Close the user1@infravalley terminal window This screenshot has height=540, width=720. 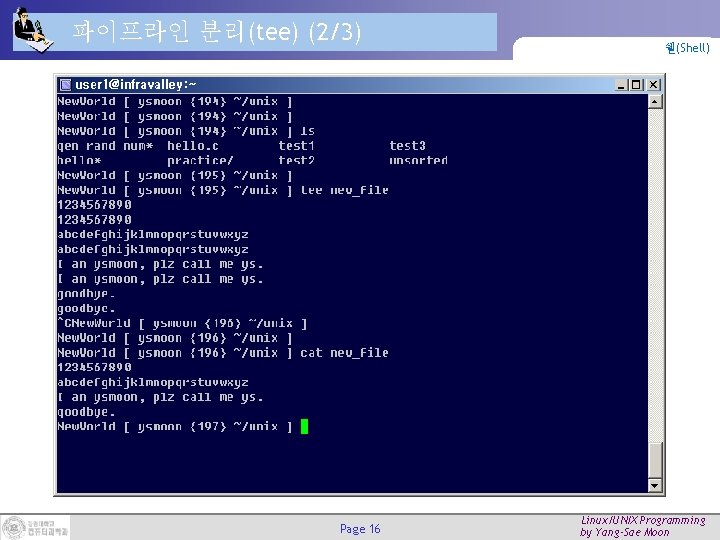653,85
